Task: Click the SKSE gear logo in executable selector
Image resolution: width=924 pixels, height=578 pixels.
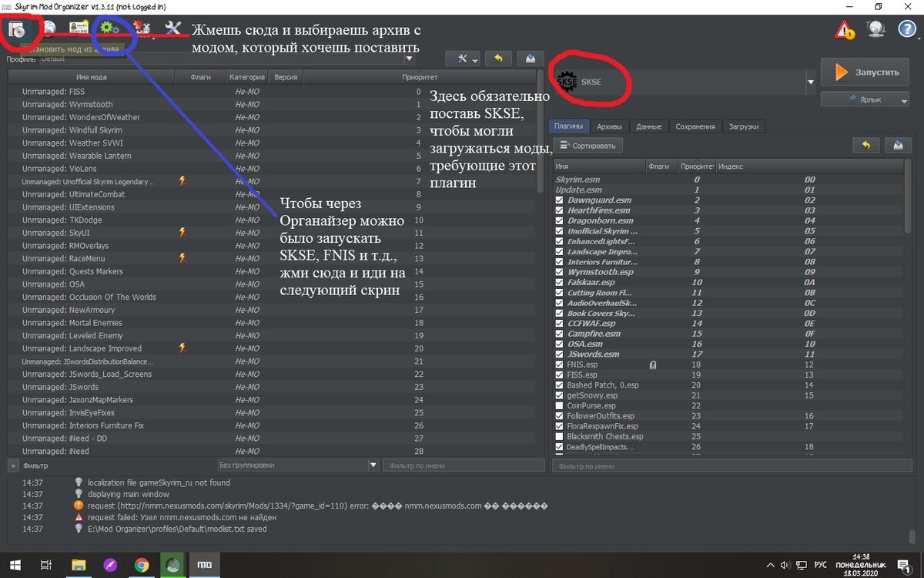Action: [x=566, y=80]
